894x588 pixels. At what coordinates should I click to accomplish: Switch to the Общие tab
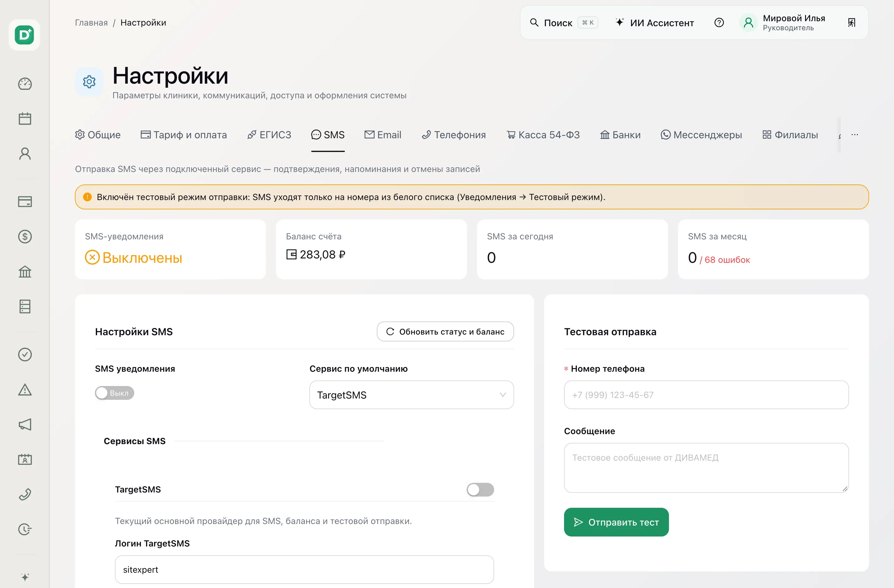point(98,135)
